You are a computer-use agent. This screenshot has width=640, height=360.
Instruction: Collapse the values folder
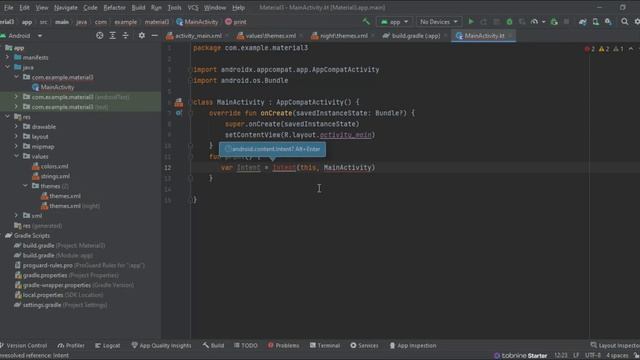click(16, 156)
